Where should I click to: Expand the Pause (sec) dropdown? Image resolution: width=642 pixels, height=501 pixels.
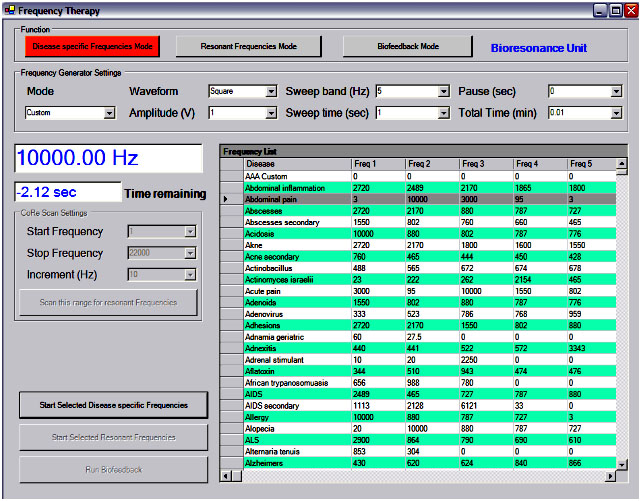coord(616,91)
